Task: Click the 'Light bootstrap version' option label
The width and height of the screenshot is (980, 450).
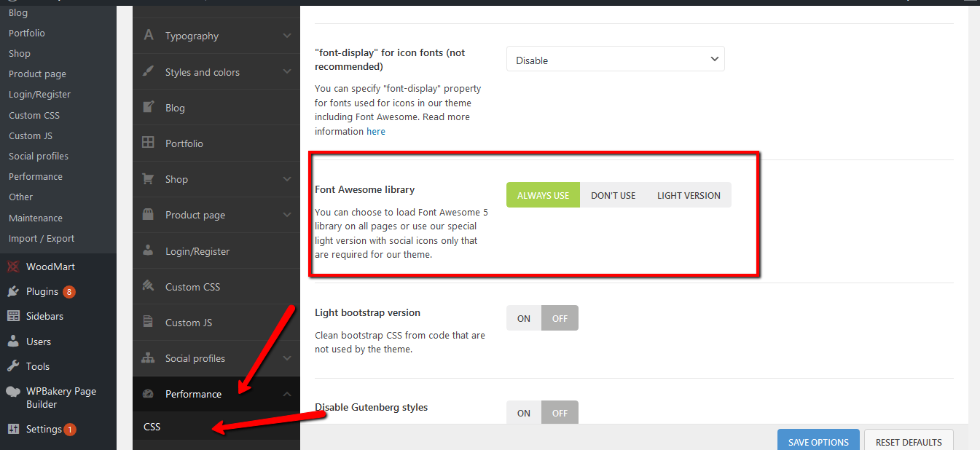Action: [x=367, y=312]
